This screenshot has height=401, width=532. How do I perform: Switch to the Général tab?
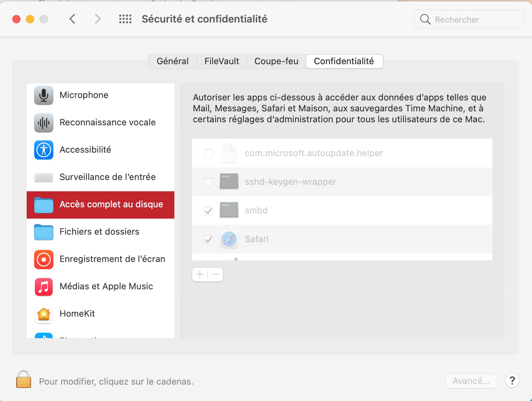173,61
